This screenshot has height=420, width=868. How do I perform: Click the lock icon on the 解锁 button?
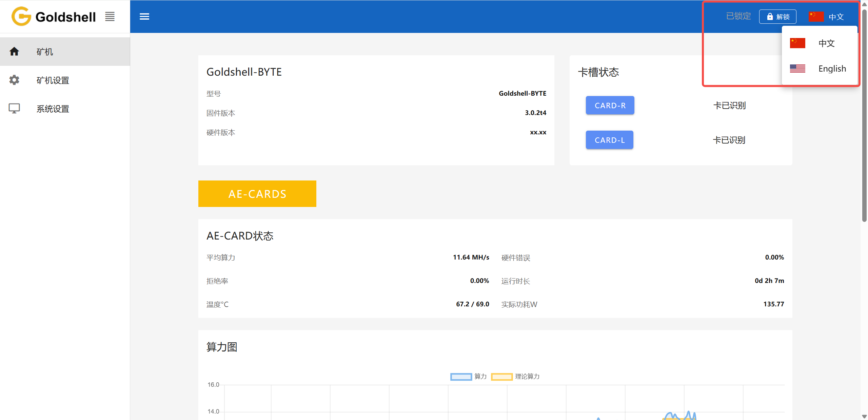pos(769,16)
